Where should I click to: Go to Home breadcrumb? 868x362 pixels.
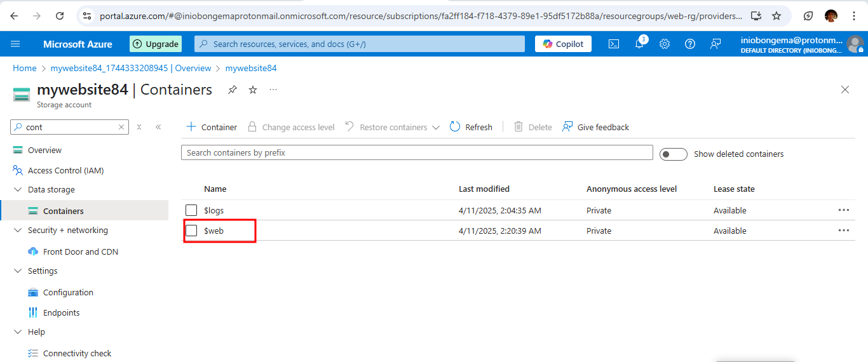[25, 68]
